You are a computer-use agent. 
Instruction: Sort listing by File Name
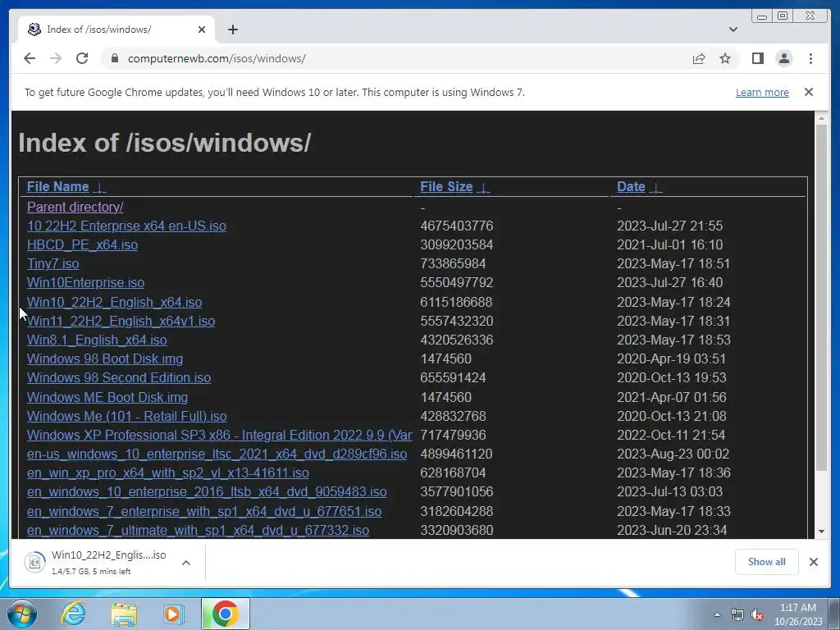[x=58, y=186]
